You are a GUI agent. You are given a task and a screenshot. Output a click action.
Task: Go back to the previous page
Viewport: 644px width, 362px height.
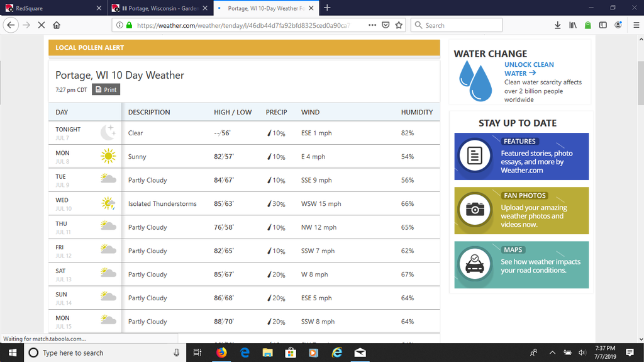pos(11,25)
